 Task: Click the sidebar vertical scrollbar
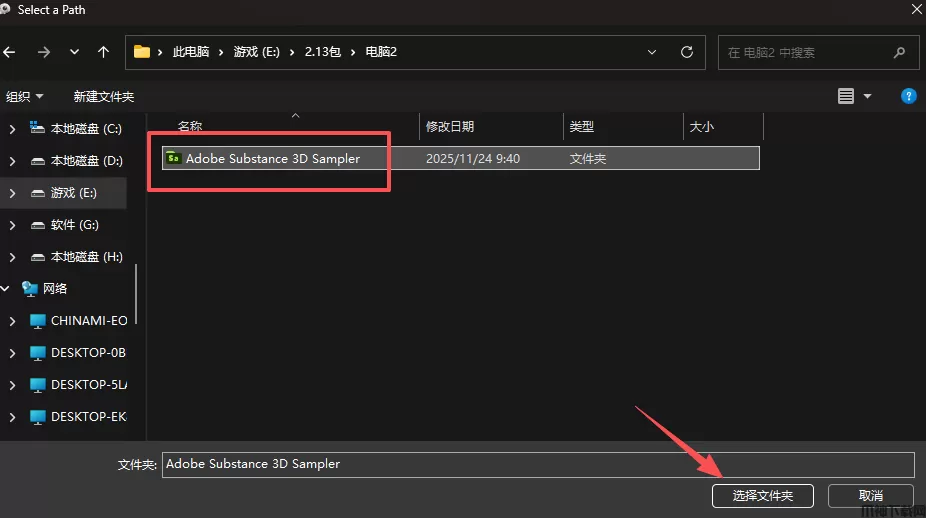click(136, 294)
